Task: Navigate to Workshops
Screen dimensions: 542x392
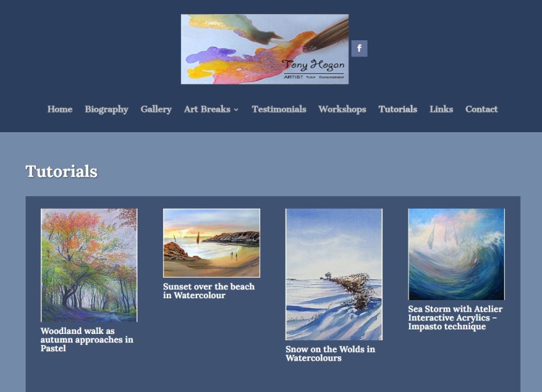Action: click(x=342, y=109)
